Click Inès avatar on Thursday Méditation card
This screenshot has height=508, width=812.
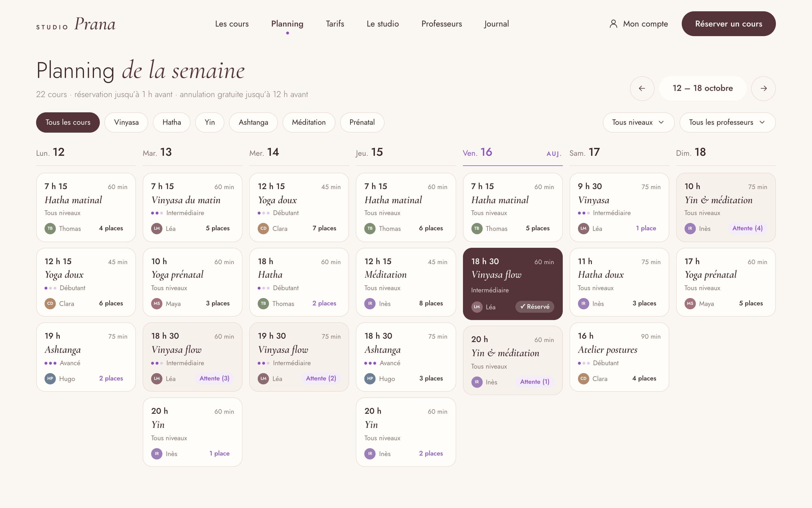click(370, 303)
